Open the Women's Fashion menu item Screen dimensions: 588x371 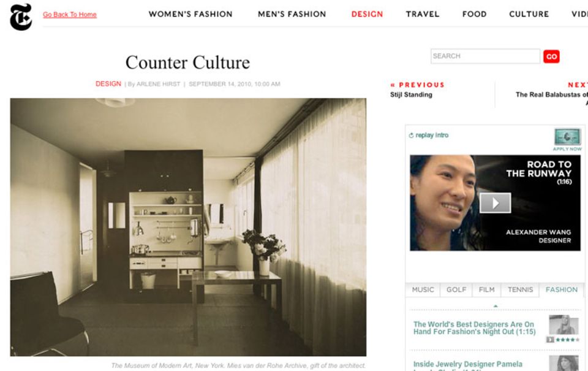[x=190, y=14]
